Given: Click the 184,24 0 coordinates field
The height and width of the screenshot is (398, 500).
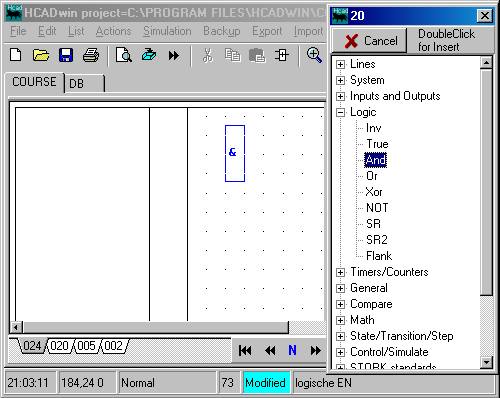Looking at the screenshot, I should click(x=87, y=383).
